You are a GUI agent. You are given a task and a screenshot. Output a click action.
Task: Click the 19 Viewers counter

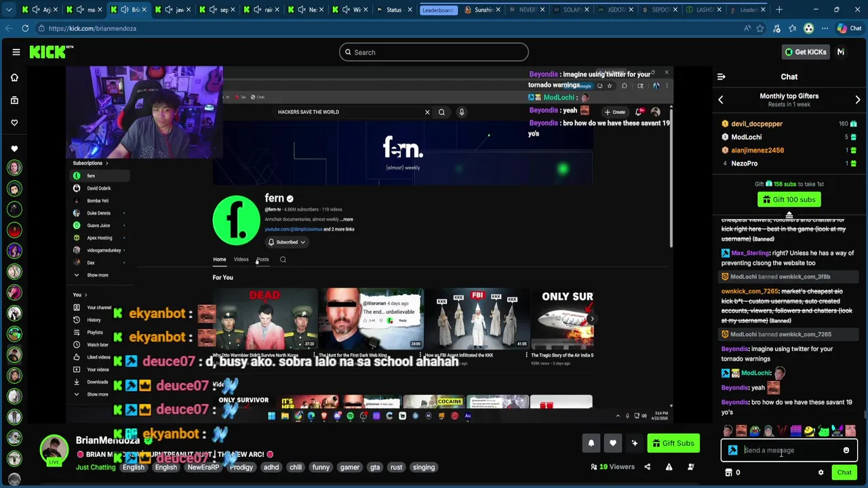(x=613, y=467)
